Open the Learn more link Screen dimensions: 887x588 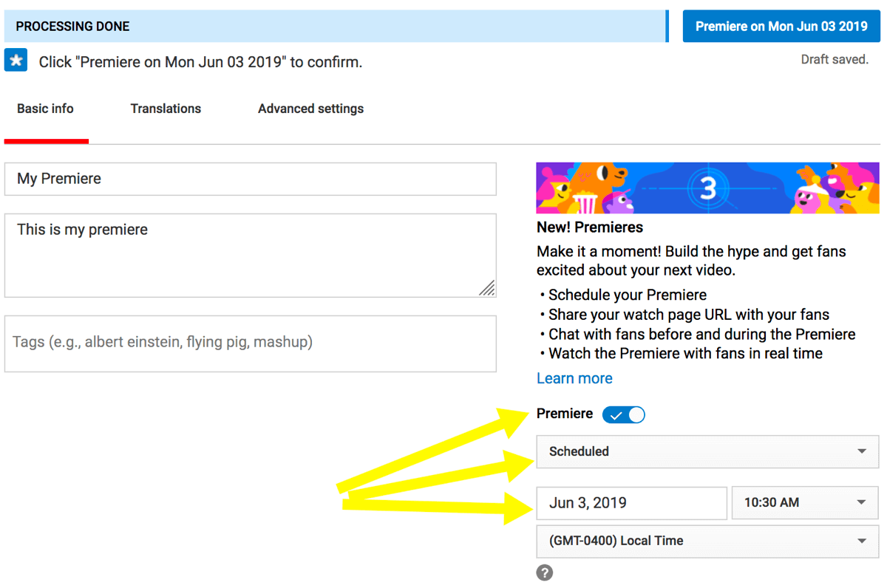point(574,378)
